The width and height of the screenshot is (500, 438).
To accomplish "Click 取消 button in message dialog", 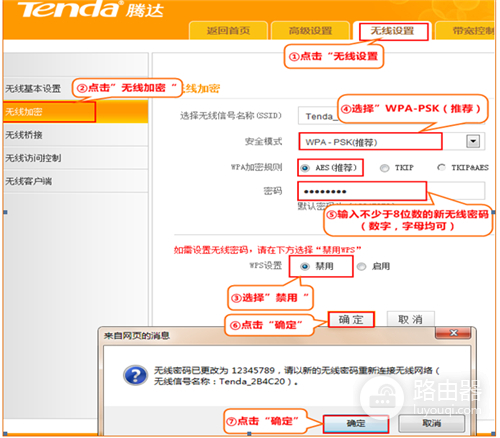I will coord(432,423).
